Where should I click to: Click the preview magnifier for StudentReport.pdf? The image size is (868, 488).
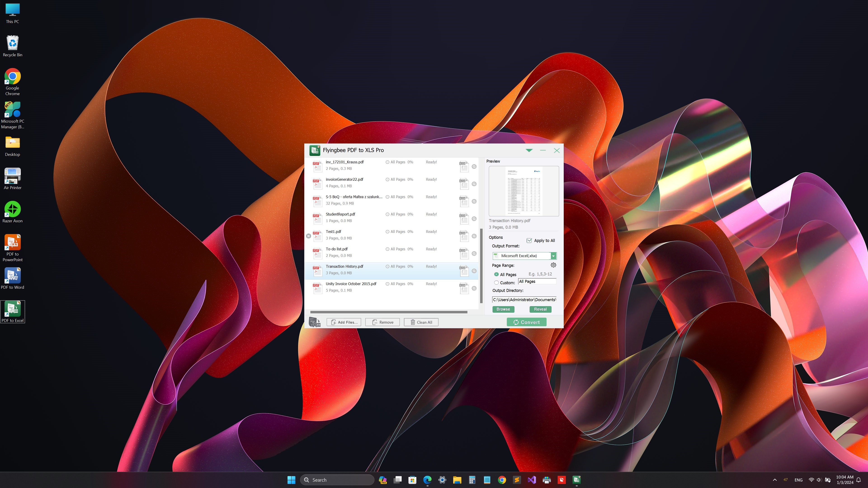click(x=474, y=218)
